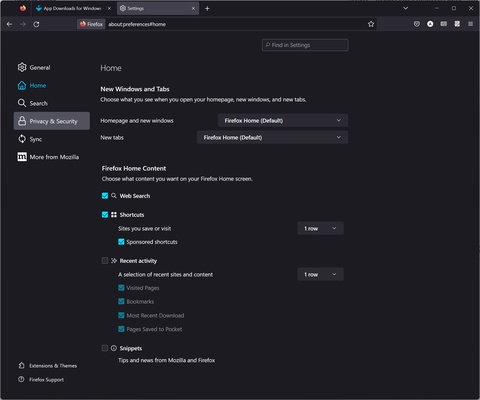
Task: Uncheck the Shortcuts checkbox
Action: [x=105, y=215]
